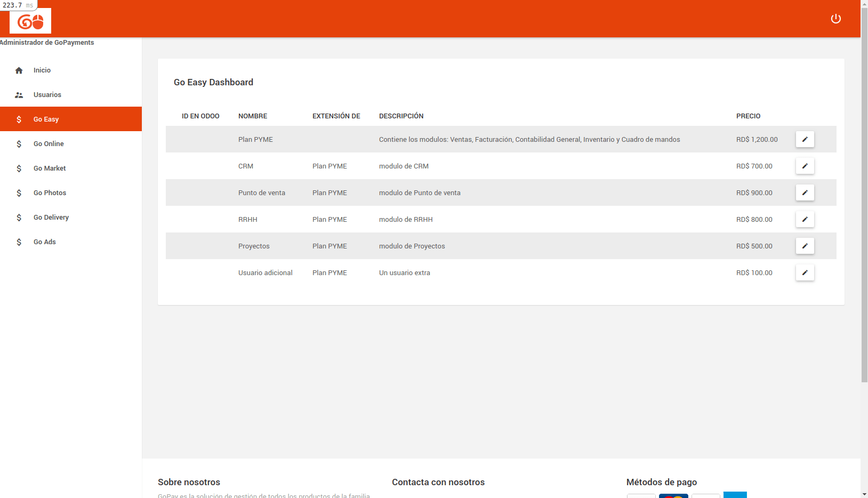868x498 pixels.
Task: Click the description 'modulo de RRHH'
Action: click(x=406, y=220)
